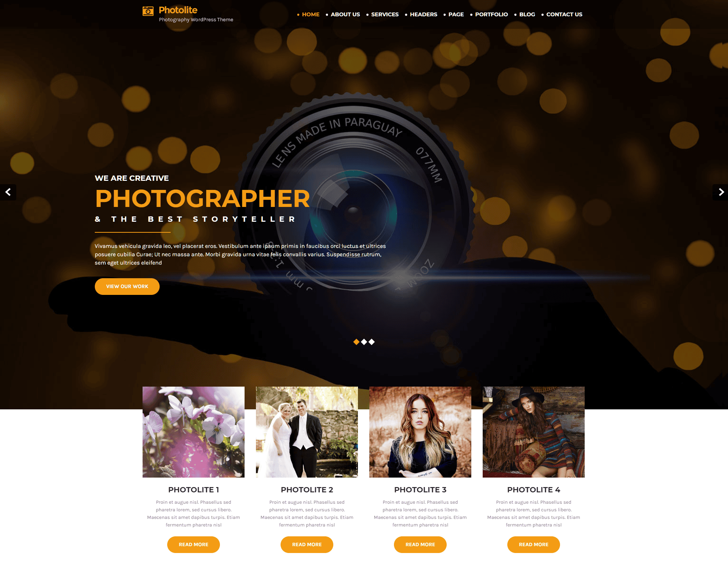The image size is (728, 564).
Task: Click the CONTACT US navigation item
Action: coord(564,14)
